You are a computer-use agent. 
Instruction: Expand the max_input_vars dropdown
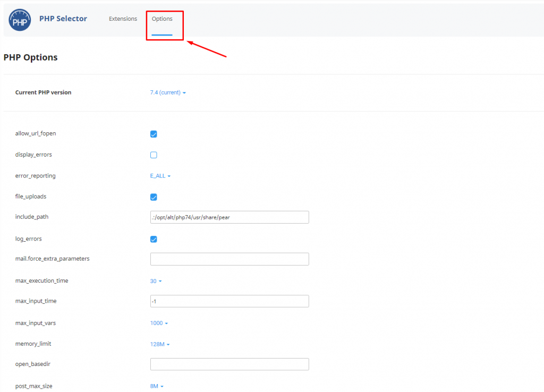click(158, 322)
